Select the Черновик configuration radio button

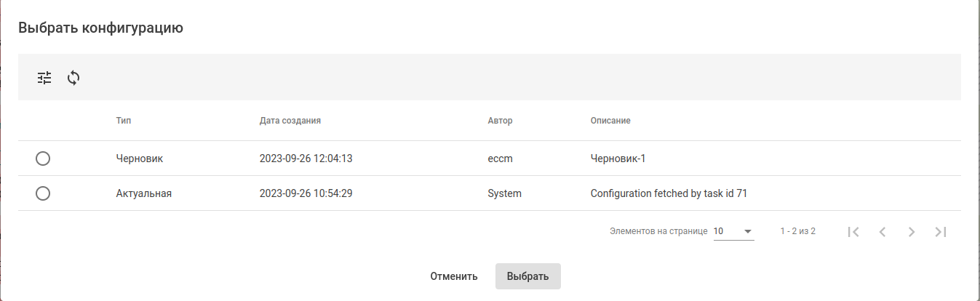[43, 158]
